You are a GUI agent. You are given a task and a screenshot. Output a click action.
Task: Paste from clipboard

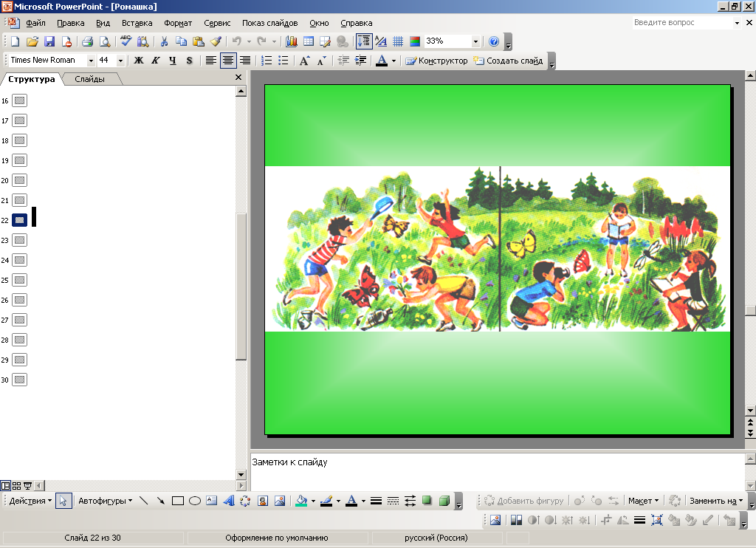(198, 41)
